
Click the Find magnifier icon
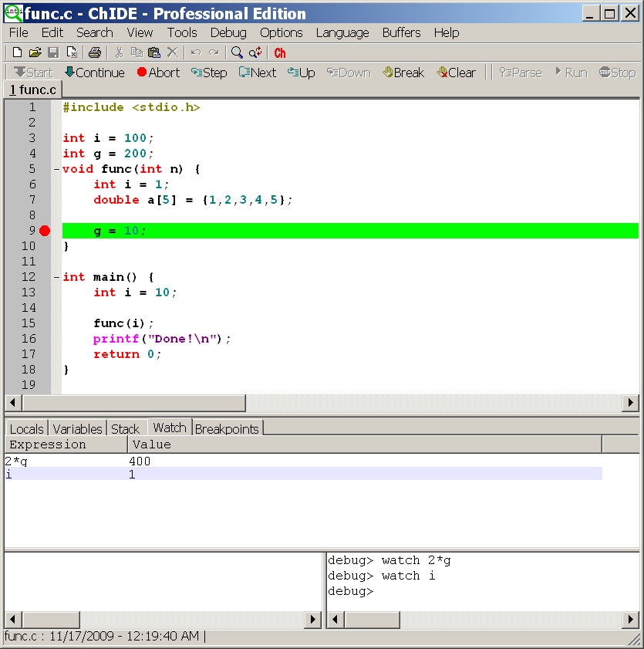[x=237, y=52]
